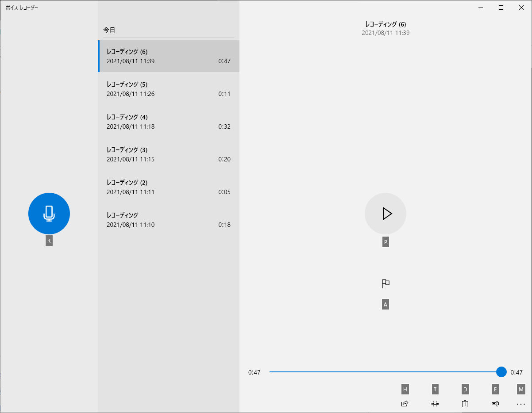Image resolution: width=532 pixels, height=413 pixels.
Task: Choose レコーディング (2) from the list
Action: 168,187
